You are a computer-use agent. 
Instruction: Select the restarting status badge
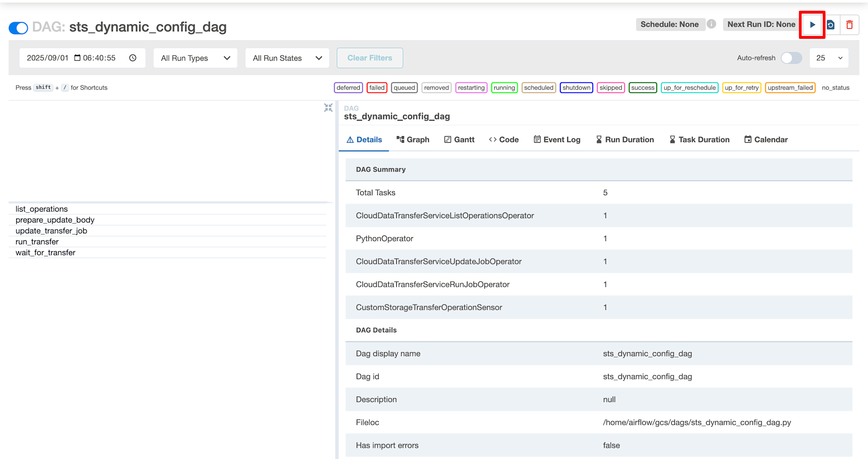click(x=471, y=88)
